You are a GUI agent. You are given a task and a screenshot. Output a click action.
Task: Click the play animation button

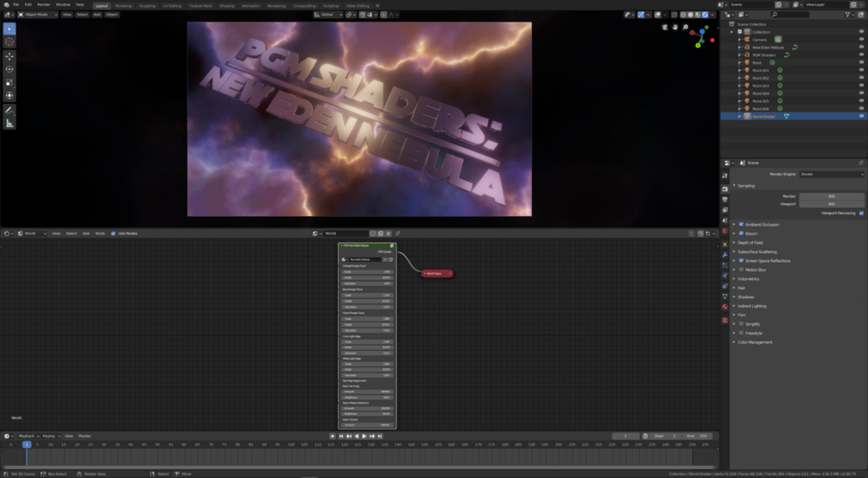364,436
